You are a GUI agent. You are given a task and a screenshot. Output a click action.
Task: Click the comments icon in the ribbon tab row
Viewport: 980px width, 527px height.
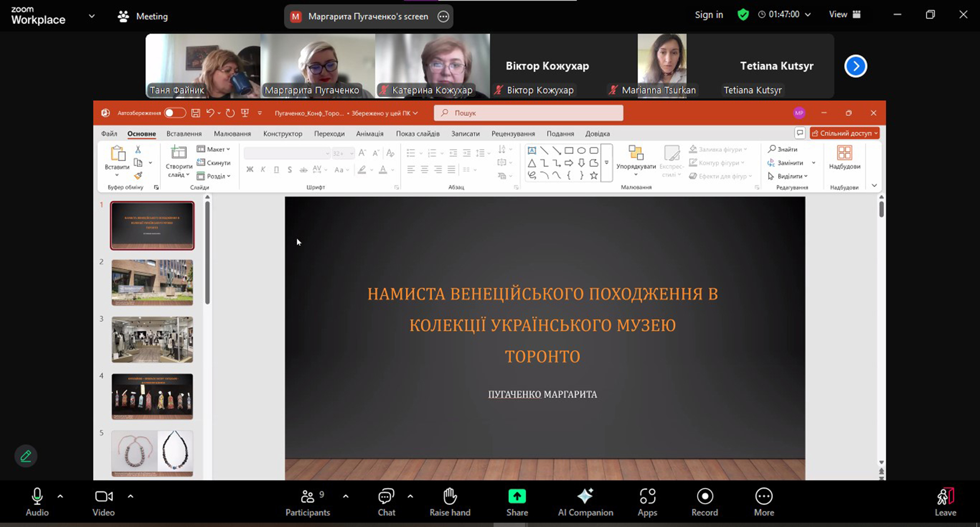pyautogui.click(x=800, y=133)
